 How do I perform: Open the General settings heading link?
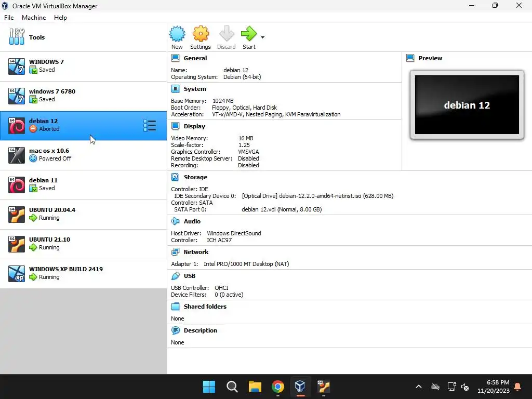195,58
